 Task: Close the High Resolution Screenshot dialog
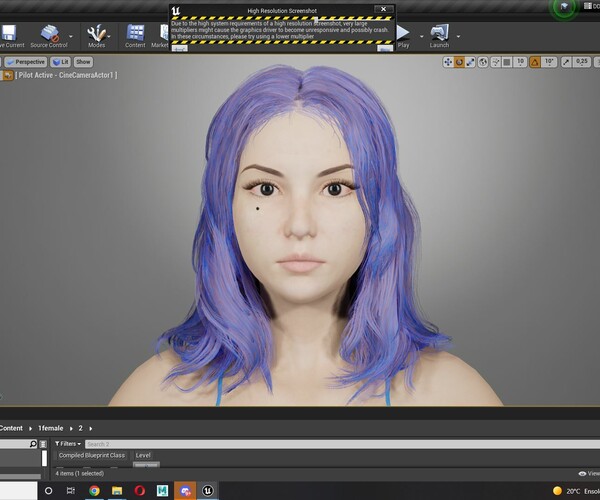[383, 9]
